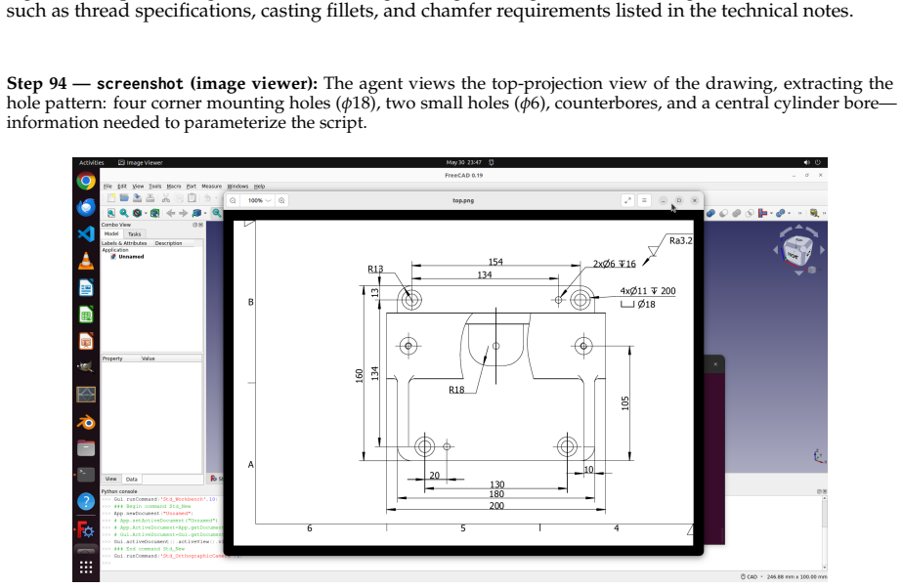The height and width of the screenshot is (588, 903).
Task: Zoom in in the image viewer
Action: click(281, 201)
